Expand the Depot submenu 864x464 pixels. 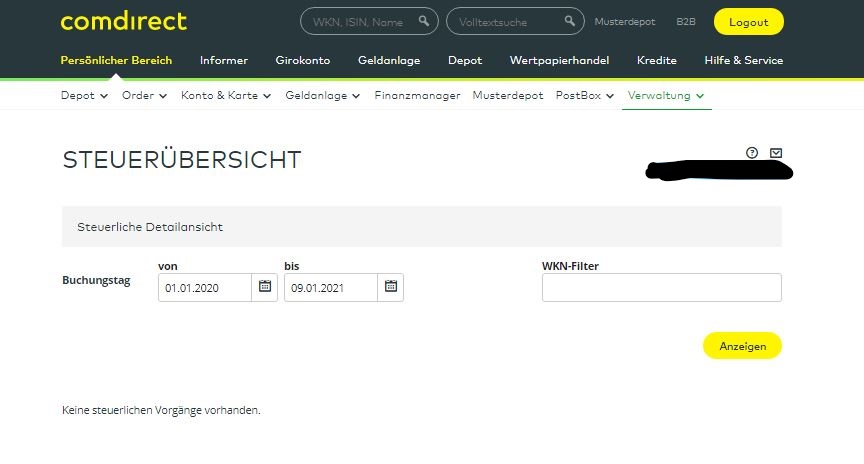click(x=84, y=96)
